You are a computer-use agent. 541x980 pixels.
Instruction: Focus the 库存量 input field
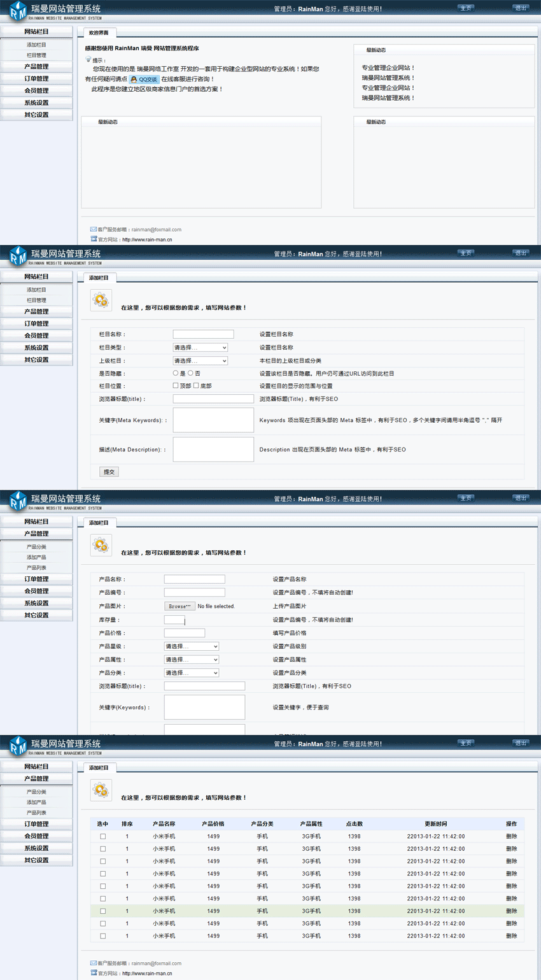click(174, 620)
